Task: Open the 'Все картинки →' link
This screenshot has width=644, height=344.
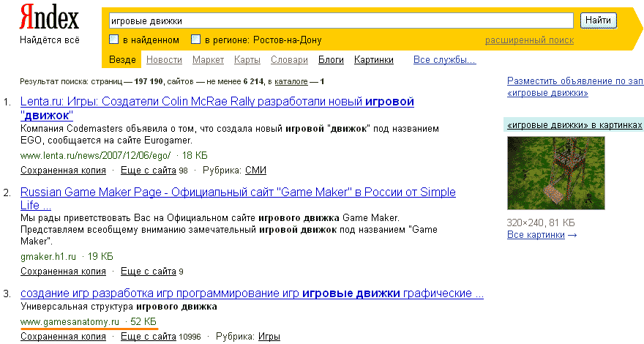Action: 542,235
